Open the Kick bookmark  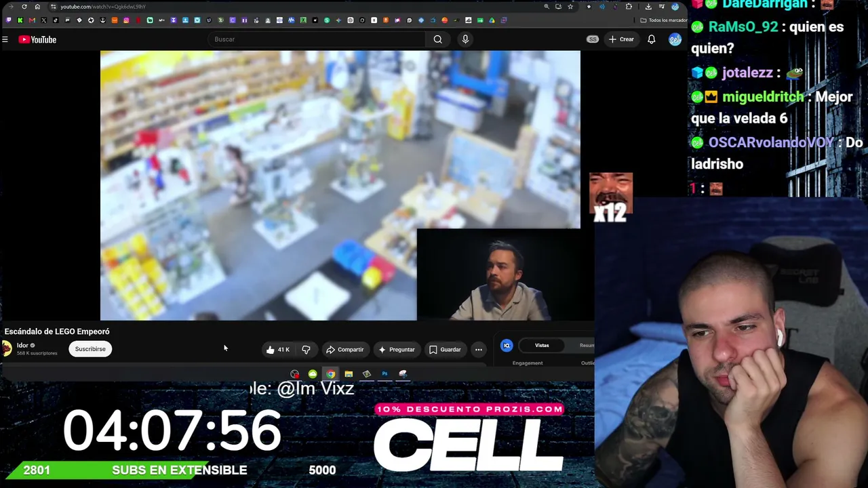(20, 20)
